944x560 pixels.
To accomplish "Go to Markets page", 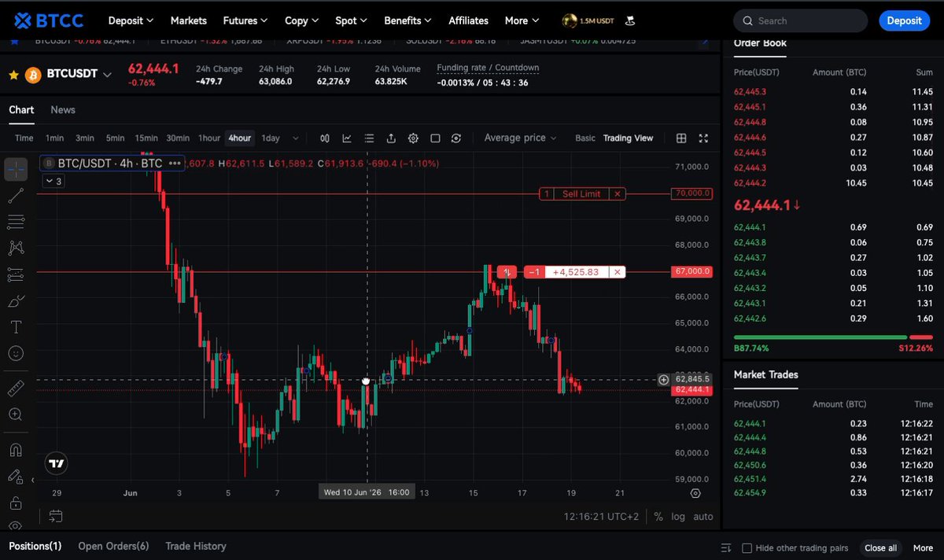I will (x=189, y=20).
